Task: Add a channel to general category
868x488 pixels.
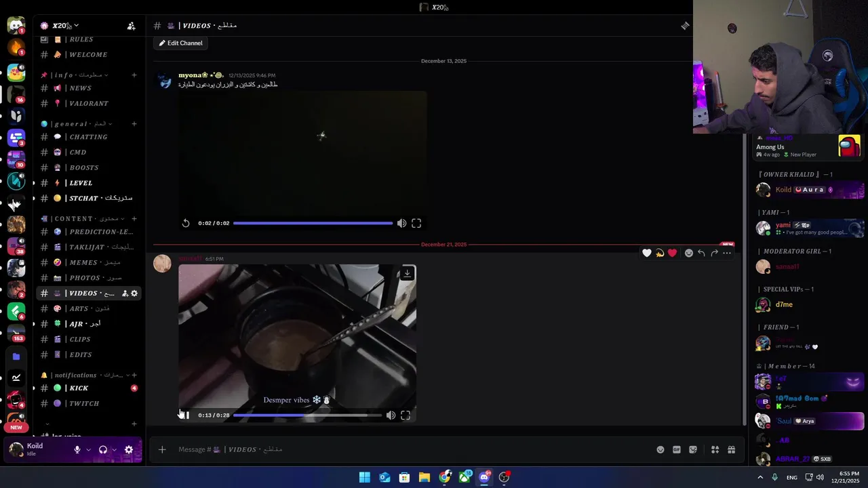Action: pos(134,124)
